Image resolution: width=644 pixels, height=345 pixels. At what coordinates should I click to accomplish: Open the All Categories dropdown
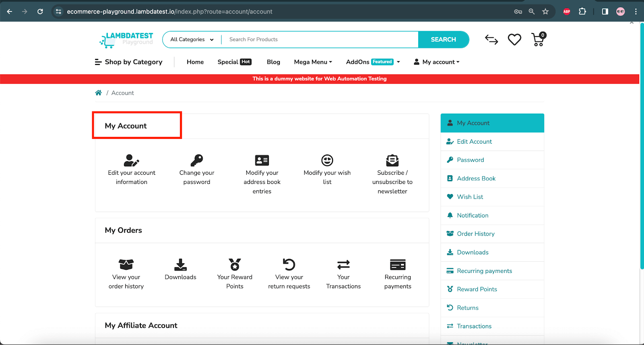192,39
